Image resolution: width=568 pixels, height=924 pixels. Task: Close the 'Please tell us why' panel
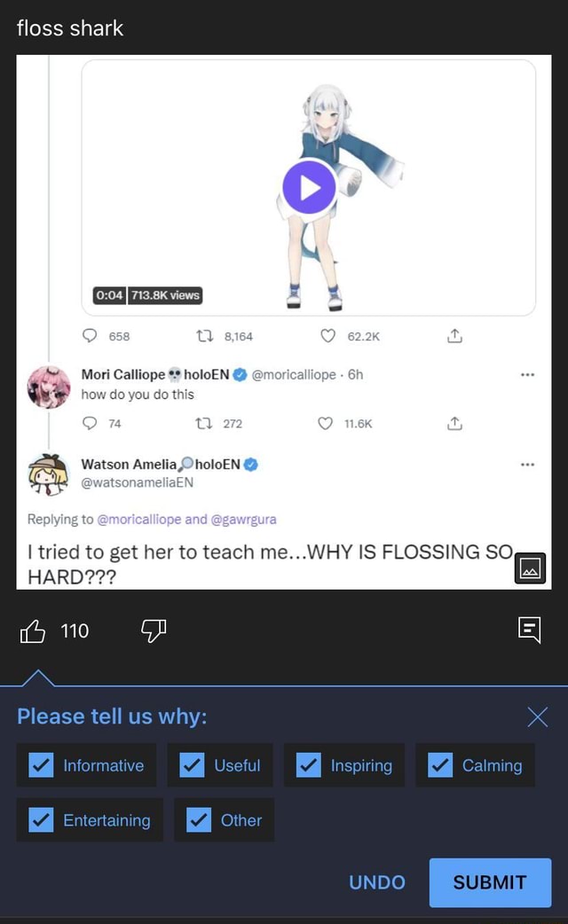537,716
